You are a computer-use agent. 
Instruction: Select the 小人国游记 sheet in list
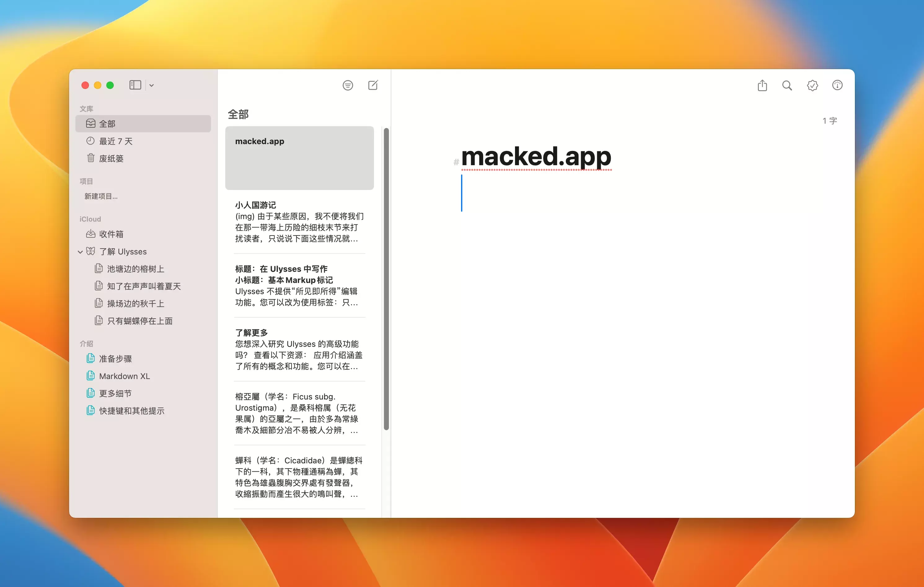[299, 222]
